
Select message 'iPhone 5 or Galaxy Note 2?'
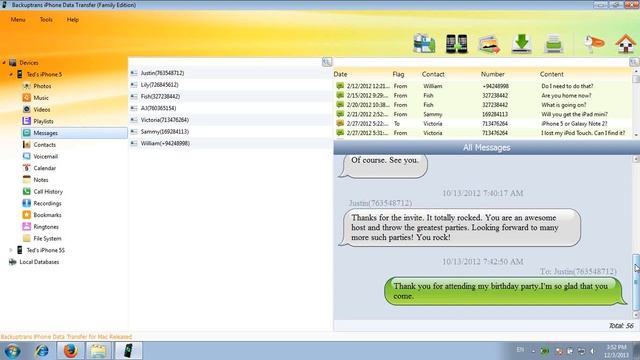click(x=483, y=124)
